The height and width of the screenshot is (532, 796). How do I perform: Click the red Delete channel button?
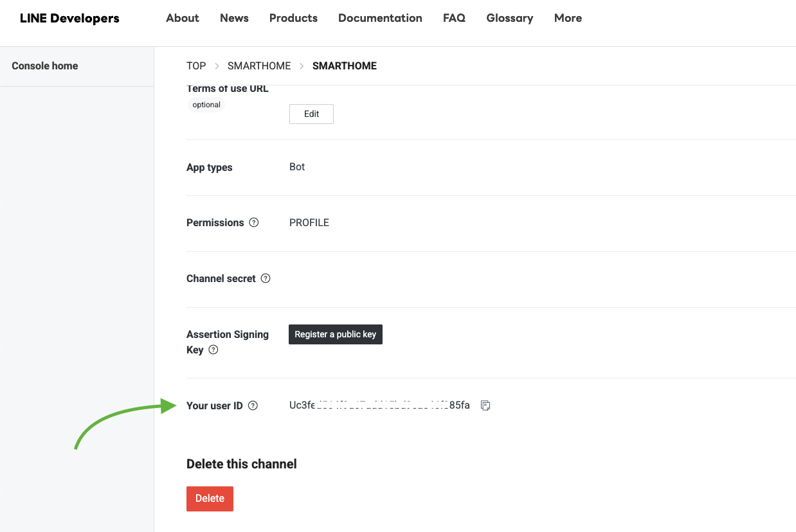[x=210, y=499]
